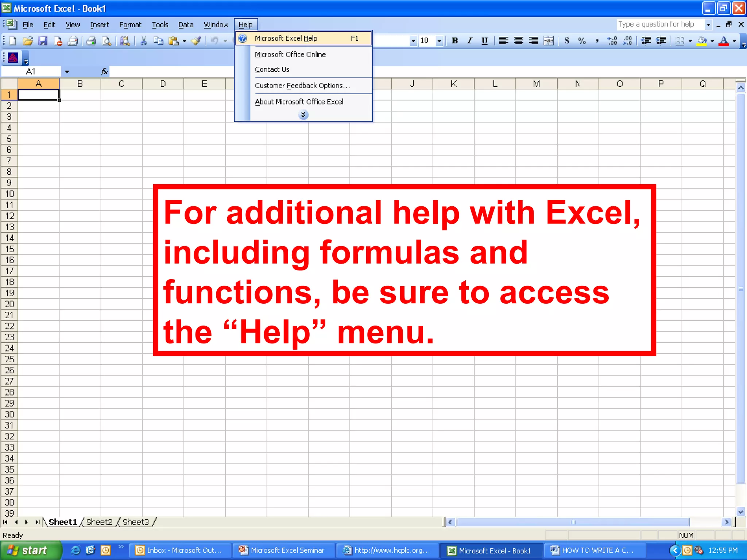
Task: Toggle Bold formatting
Action: 454,41
